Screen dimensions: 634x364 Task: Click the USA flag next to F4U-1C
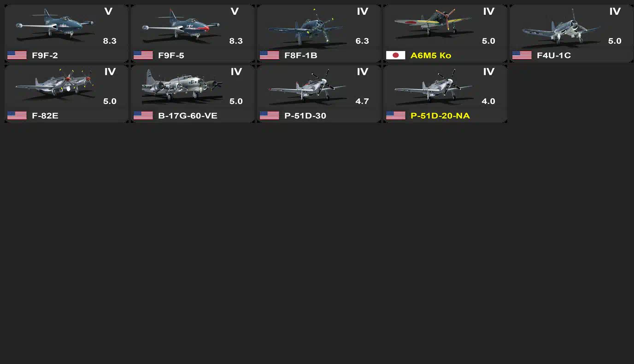click(522, 55)
